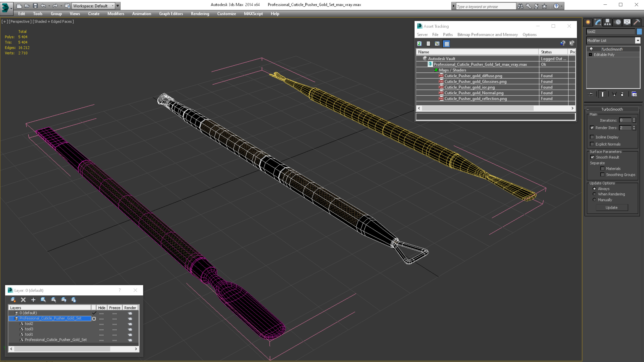This screenshot has width=644, height=362.
Task: Click Refresh icon in Asset Tracking toolbar
Action: [x=419, y=44]
